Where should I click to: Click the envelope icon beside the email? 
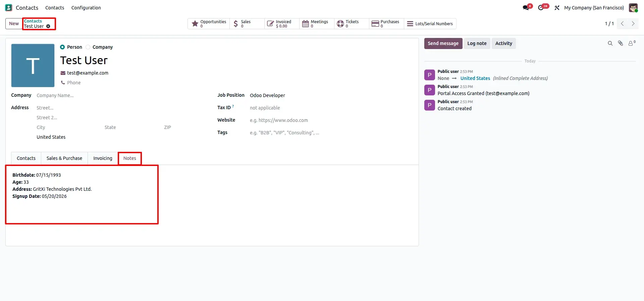pyautogui.click(x=63, y=73)
